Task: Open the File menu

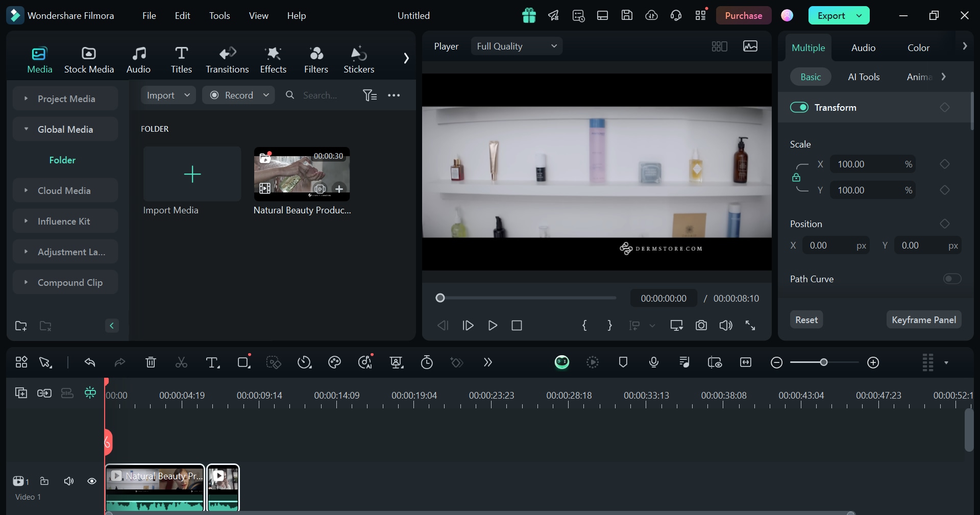Action: (x=149, y=15)
